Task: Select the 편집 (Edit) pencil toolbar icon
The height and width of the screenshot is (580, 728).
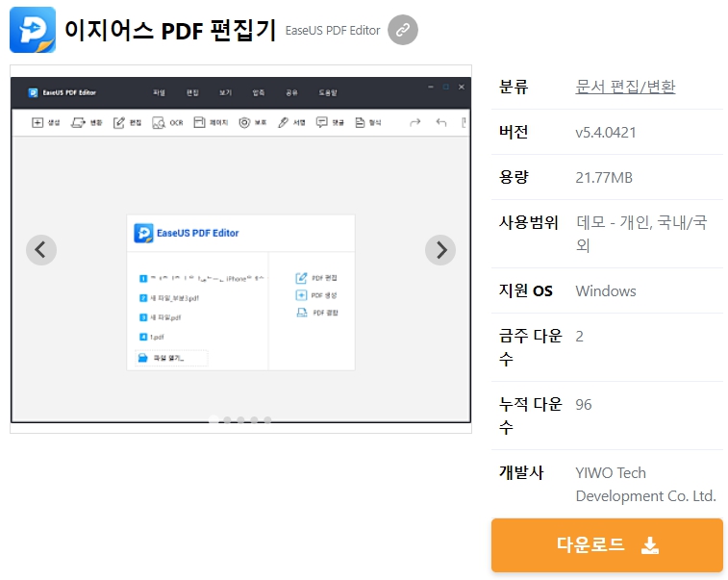Action: (x=119, y=122)
